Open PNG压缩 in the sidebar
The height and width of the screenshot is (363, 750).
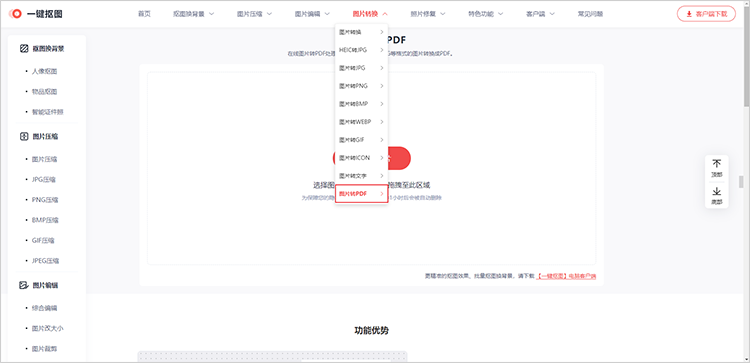[x=45, y=200]
